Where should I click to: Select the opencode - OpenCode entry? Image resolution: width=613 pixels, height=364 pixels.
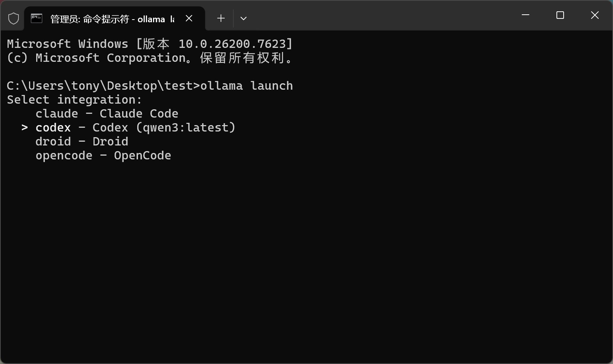[x=103, y=156]
